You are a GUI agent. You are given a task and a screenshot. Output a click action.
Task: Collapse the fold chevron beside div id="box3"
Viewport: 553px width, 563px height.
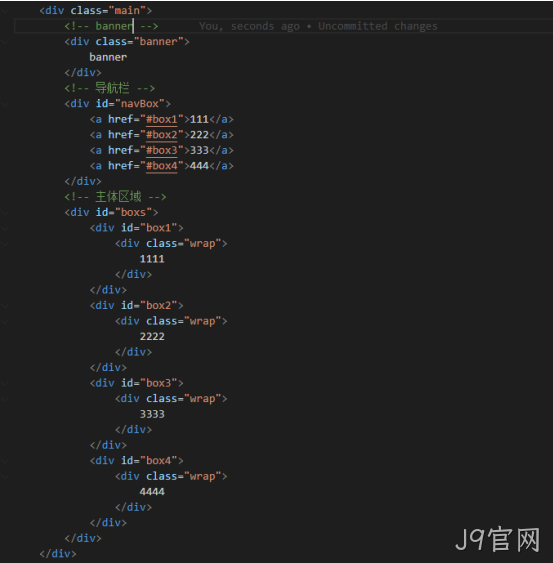(x=5, y=383)
